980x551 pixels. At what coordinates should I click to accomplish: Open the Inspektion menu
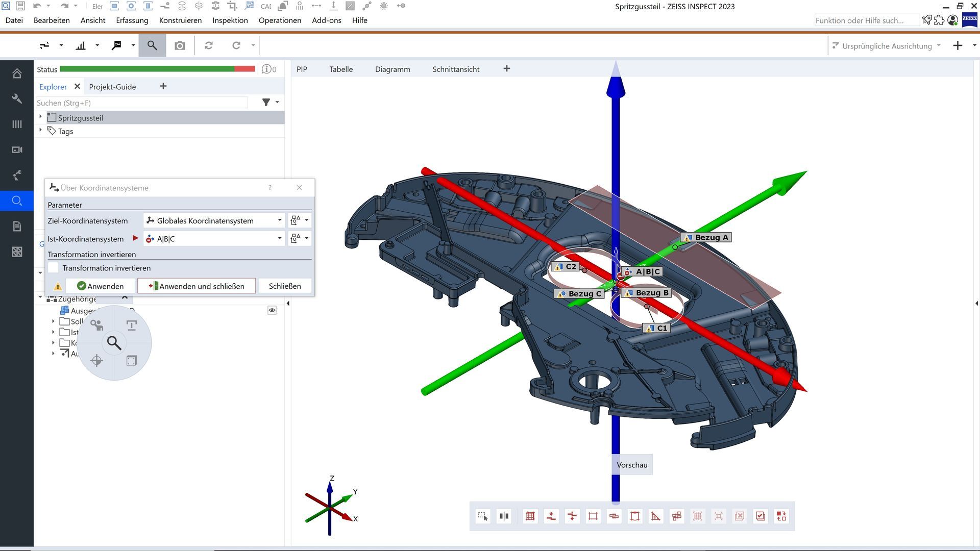pos(230,20)
